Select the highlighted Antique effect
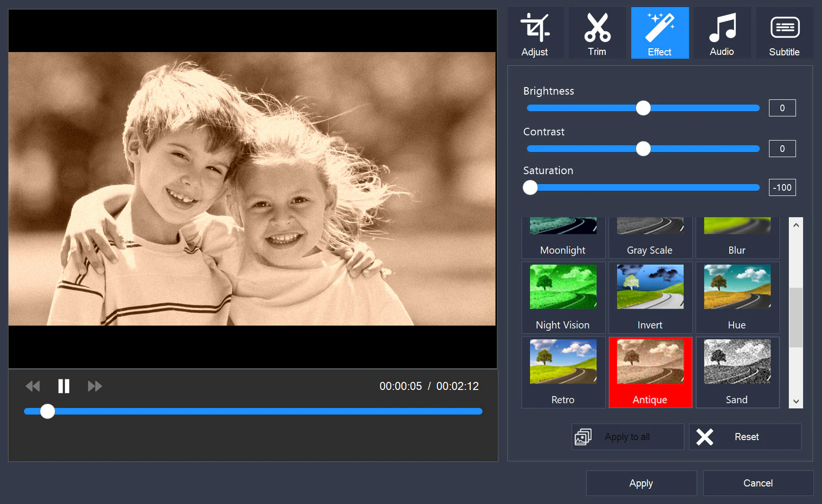 [650, 372]
